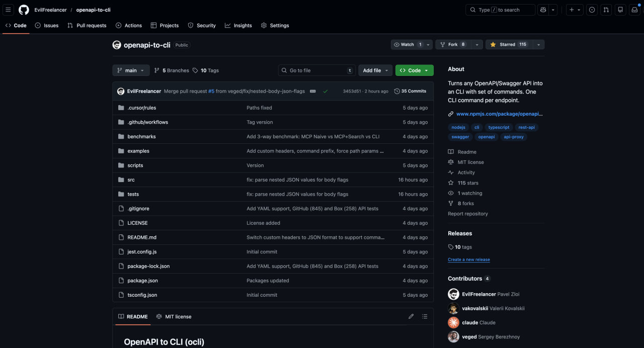Open EvilFreelancer in the breadcrumb

coord(51,10)
